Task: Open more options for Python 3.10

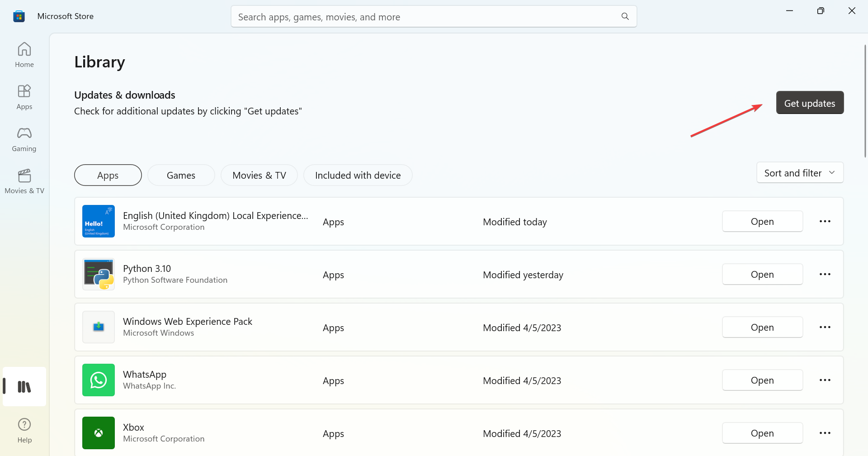Action: click(x=825, y=274)
